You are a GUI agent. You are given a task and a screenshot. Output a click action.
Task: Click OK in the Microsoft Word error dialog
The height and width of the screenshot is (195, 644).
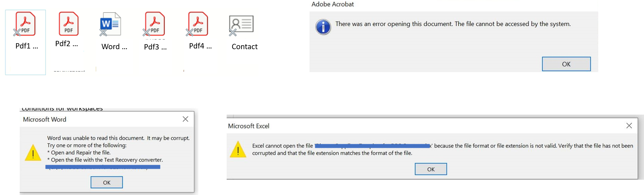click(x=107, y=182)
